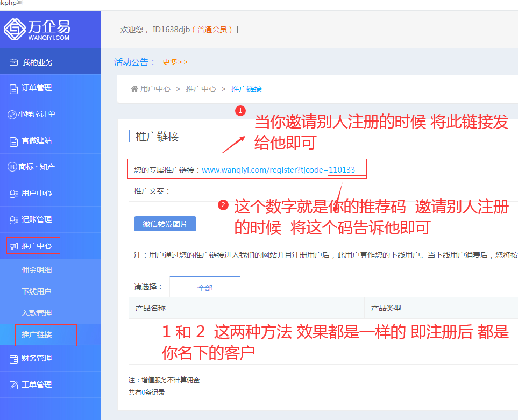Image resolution: width=518 pixels, height=420 pixels.
Task: Click the megaphone icon beside 推广中心
Action: tap(14, 246)
